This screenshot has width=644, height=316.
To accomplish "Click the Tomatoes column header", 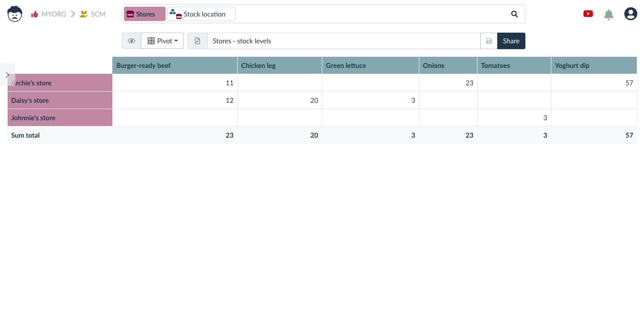I will click(x=514, y=65).
